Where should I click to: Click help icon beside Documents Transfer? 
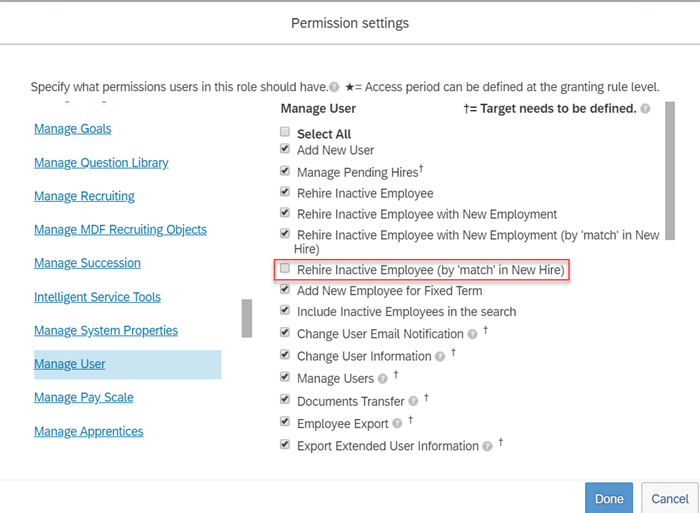(413, 401)
